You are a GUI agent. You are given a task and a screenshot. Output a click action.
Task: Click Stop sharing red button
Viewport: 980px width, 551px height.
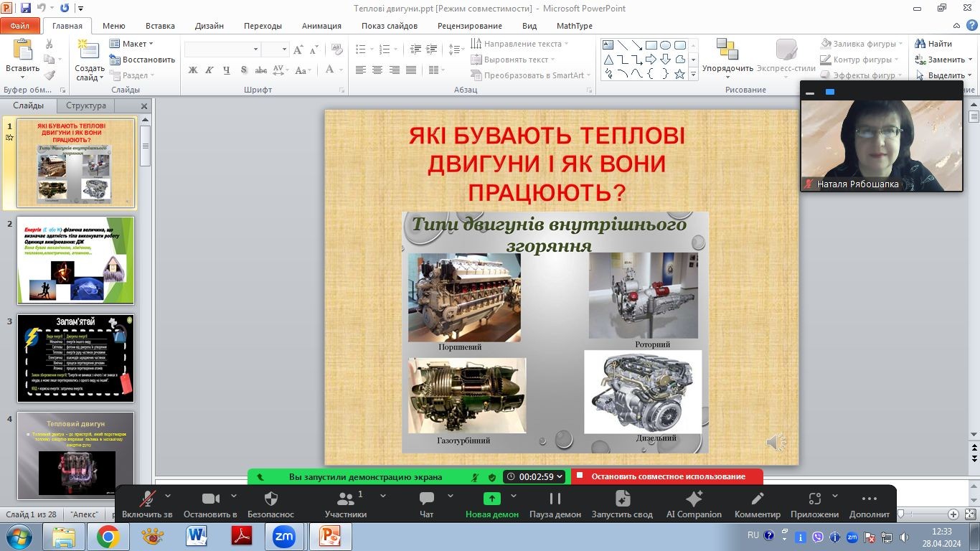pos(667,476)
